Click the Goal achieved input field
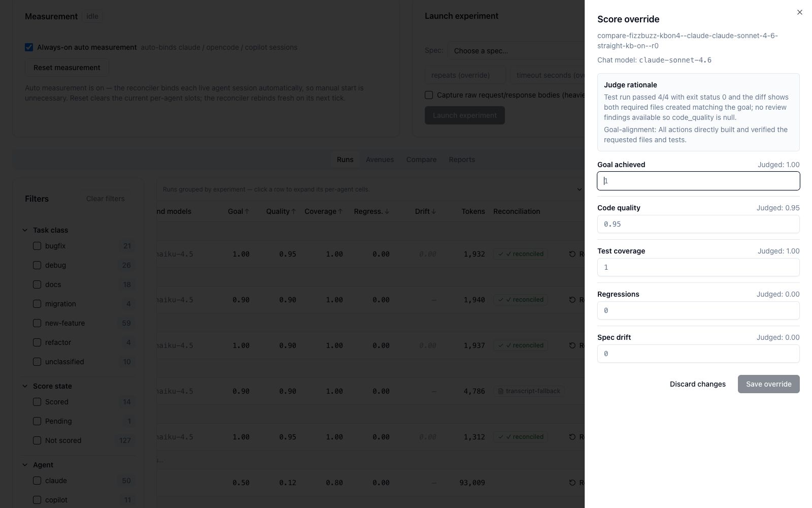Viewport: 812px width, 508px height. (698, 181)
